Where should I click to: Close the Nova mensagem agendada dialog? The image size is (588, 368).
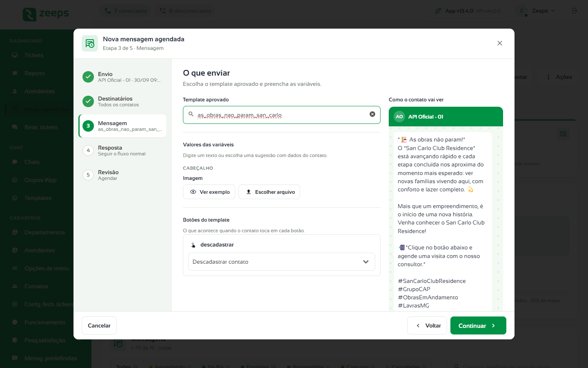click(x=499, y=43)
